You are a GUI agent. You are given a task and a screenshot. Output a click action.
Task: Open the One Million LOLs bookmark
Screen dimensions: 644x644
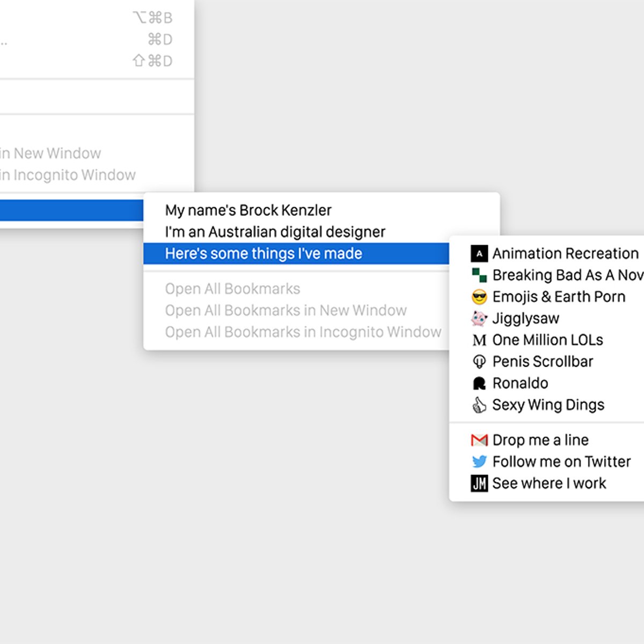click(x=547, y=340)
